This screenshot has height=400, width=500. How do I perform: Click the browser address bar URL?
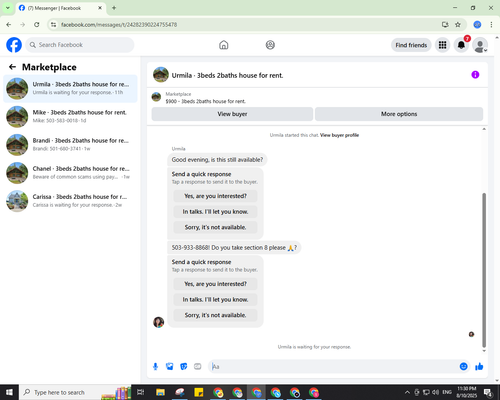tap(119, 25)
